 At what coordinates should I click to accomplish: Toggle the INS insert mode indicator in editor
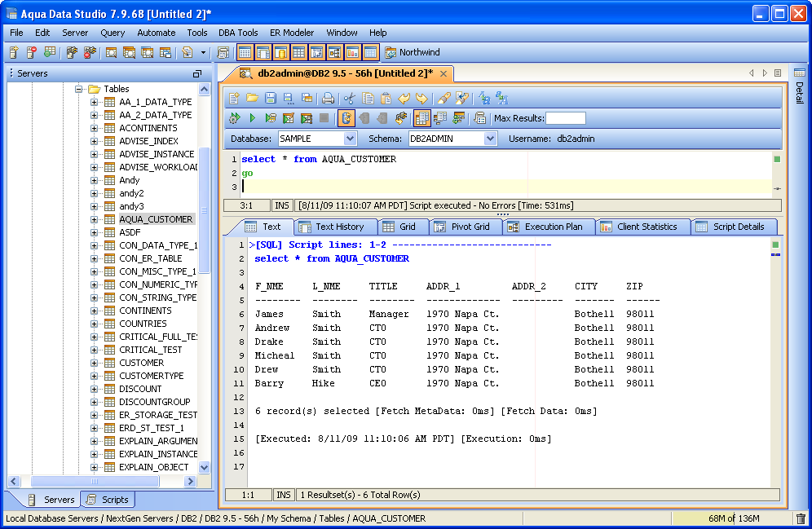click(x=282, y=206)
